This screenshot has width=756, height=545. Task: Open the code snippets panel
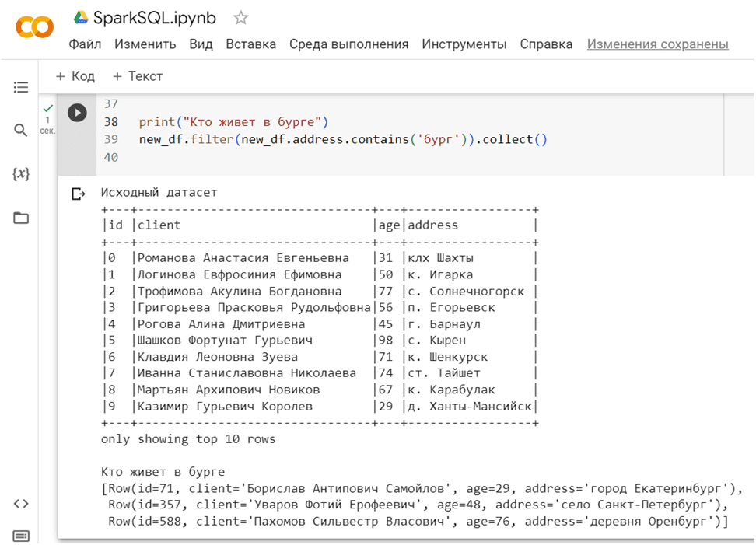tap(21, 504)
